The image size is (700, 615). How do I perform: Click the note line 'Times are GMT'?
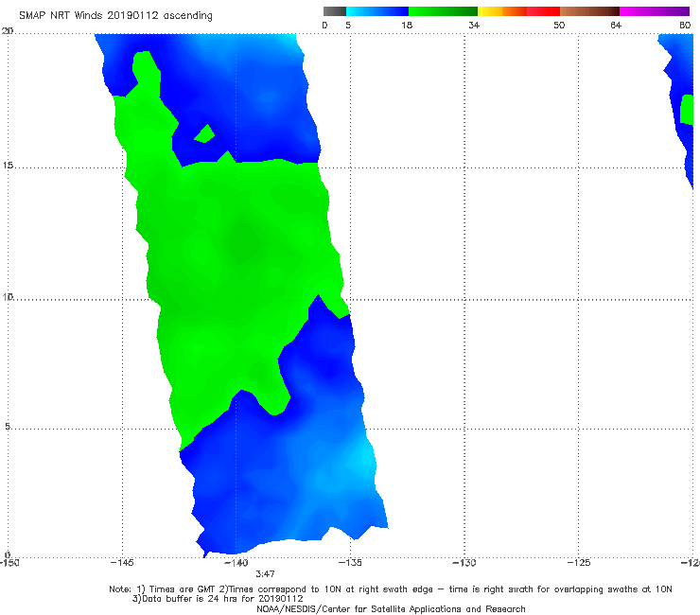[183, 589]
